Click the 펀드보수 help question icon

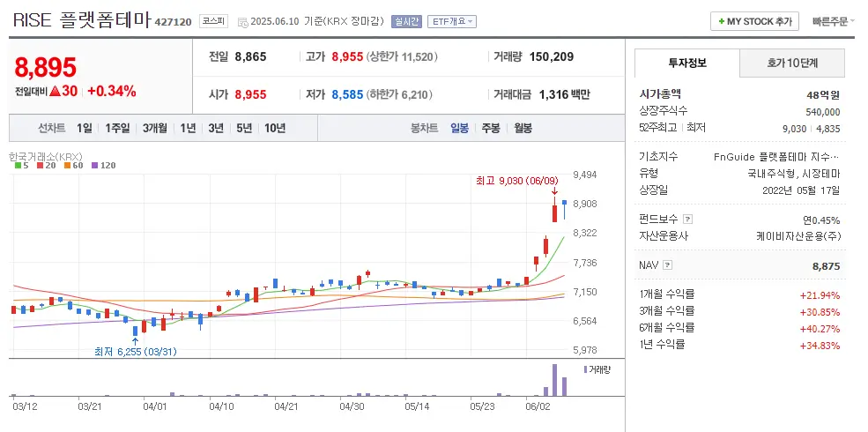688,220
